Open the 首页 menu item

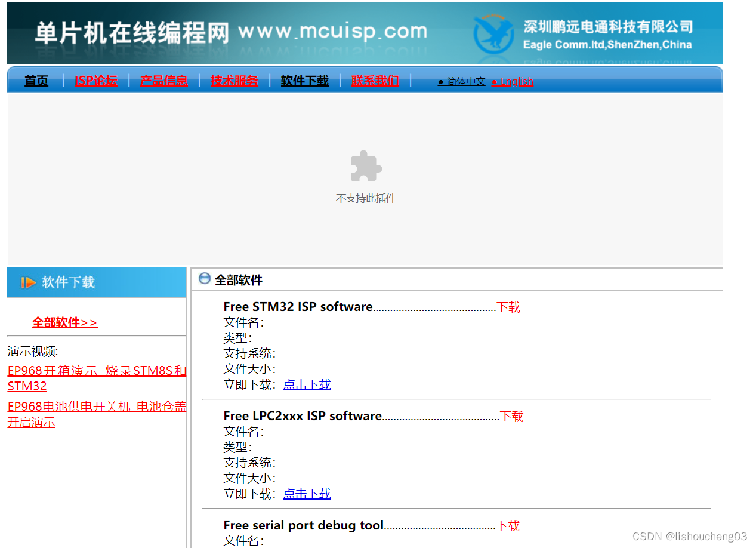pos(36,81)
